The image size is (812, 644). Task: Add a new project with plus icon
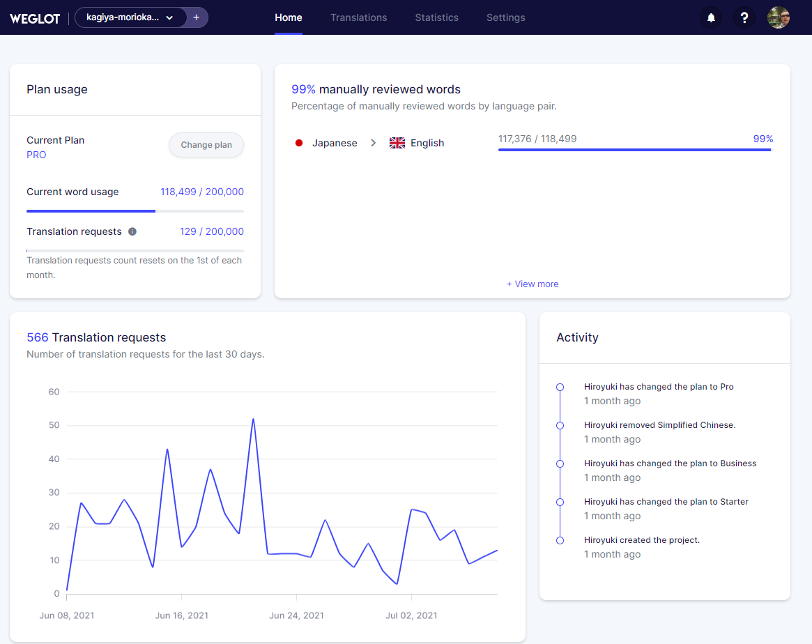pos(197,17)
